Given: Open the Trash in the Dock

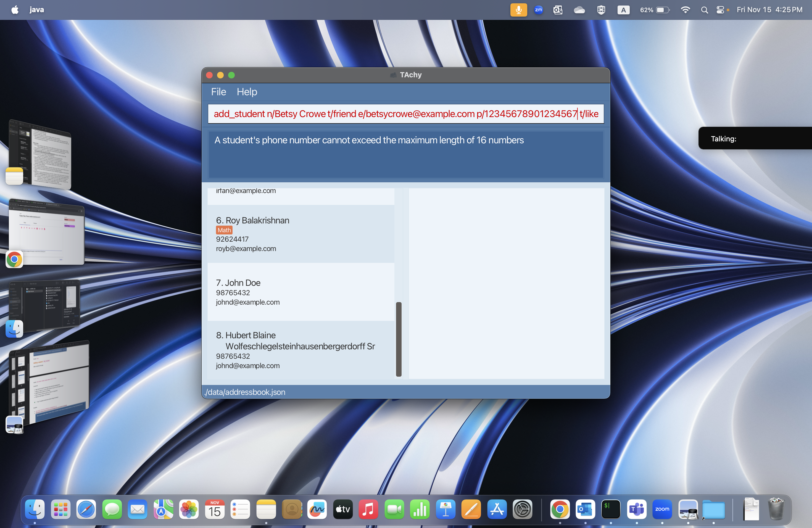Looking at the screenshot, I should tap(776, 509).
